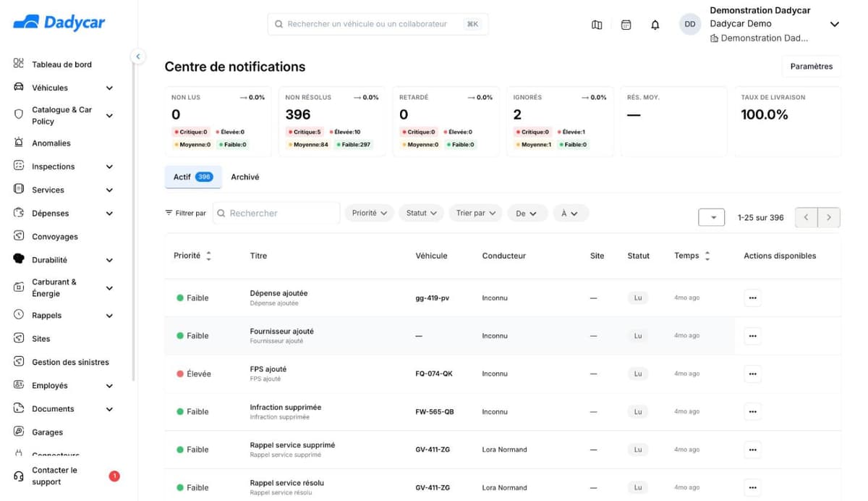
Task: Open the À date dropdown
Action: [571, 214]
